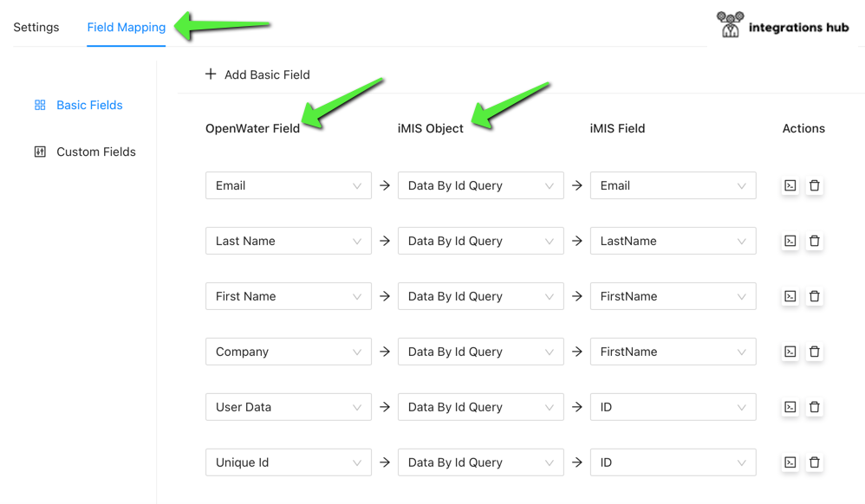Click the script icon for the Company row
The width and height of the screenshot is (865, 504).
(790, 352)
